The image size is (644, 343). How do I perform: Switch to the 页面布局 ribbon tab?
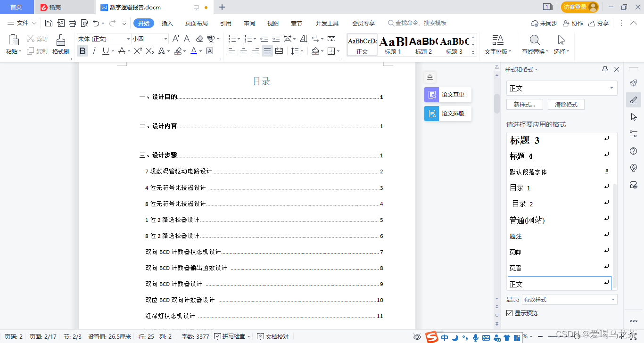pos(197,23)
